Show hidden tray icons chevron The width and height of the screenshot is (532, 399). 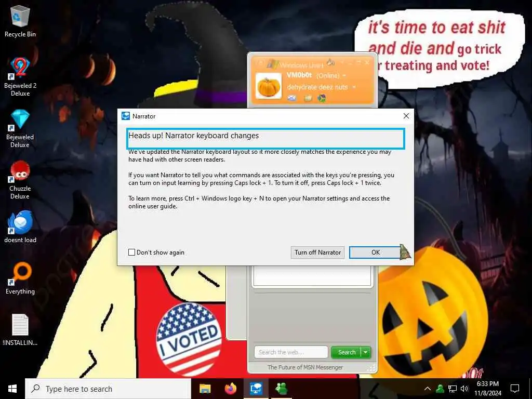click(x=428, y=389)
